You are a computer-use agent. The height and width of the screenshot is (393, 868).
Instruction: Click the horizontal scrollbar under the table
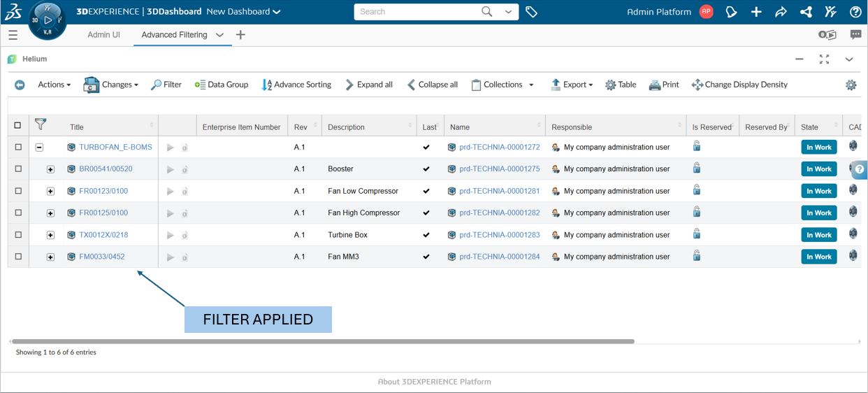(x=323, y=342)
